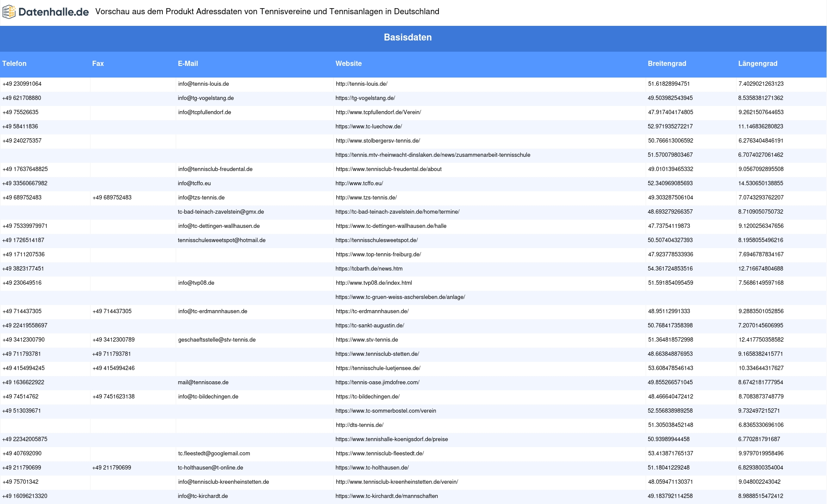Screen dimensions: 827x504
Task: Open website https://www.tc-kirchardt.de/mannschaften
Action: tap(387, 496)
